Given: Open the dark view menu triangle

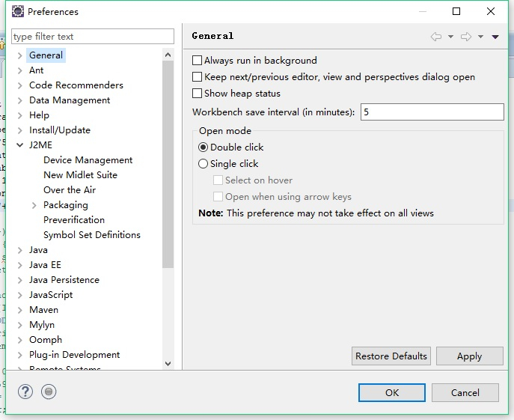Looking at the screenshot, I should tap(495, 37).
